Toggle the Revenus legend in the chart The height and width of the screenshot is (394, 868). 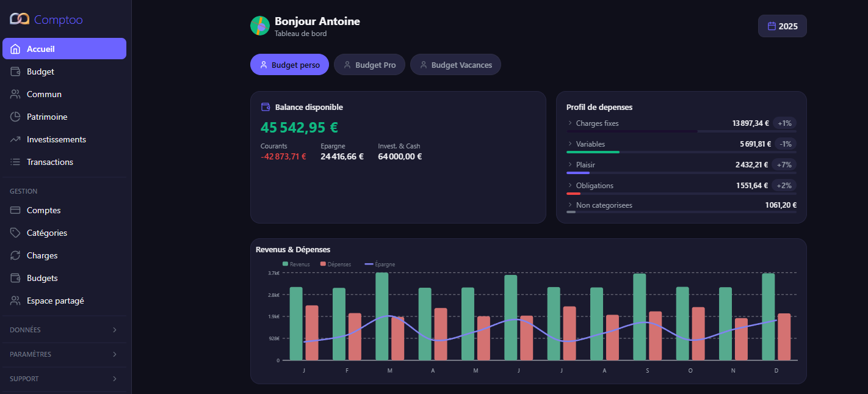coord(295,264)
